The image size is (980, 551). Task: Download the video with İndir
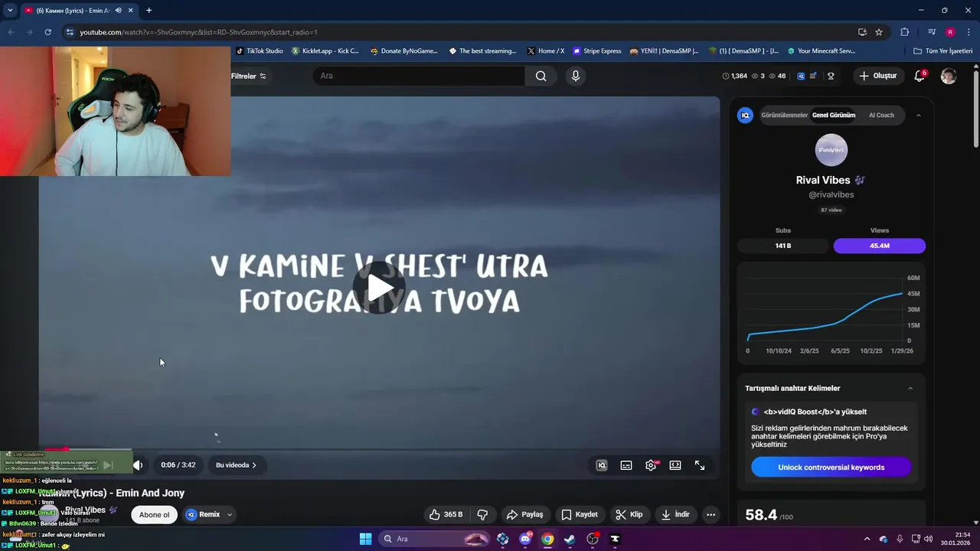coord(675,514)
